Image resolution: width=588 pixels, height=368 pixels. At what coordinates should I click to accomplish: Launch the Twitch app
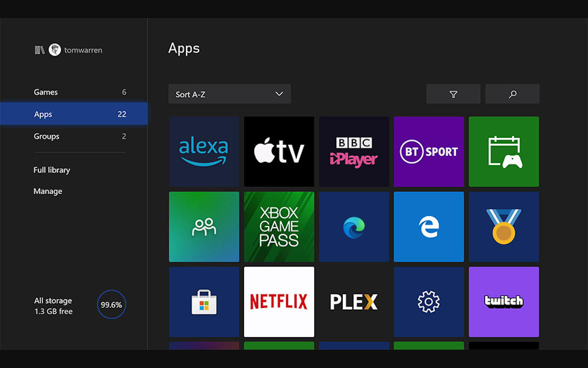[504, 302]
